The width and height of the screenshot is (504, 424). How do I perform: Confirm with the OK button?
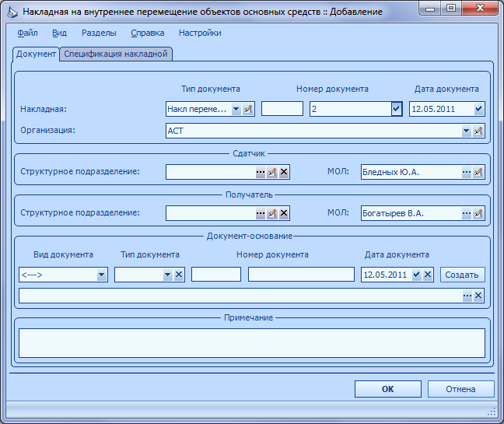(388, 389)
